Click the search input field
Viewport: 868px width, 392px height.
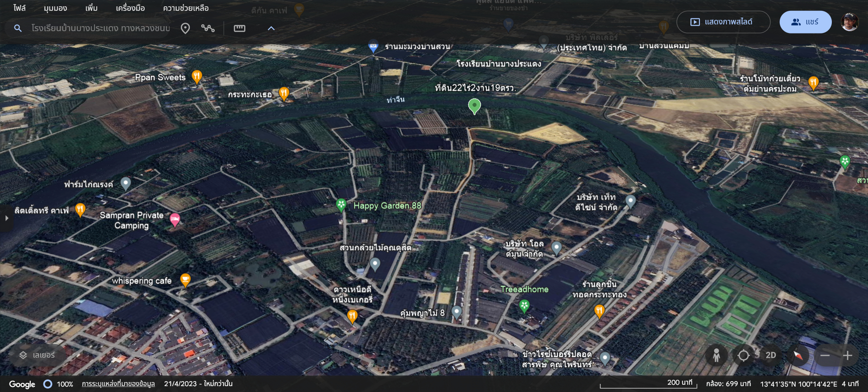[x=100, y=28]
